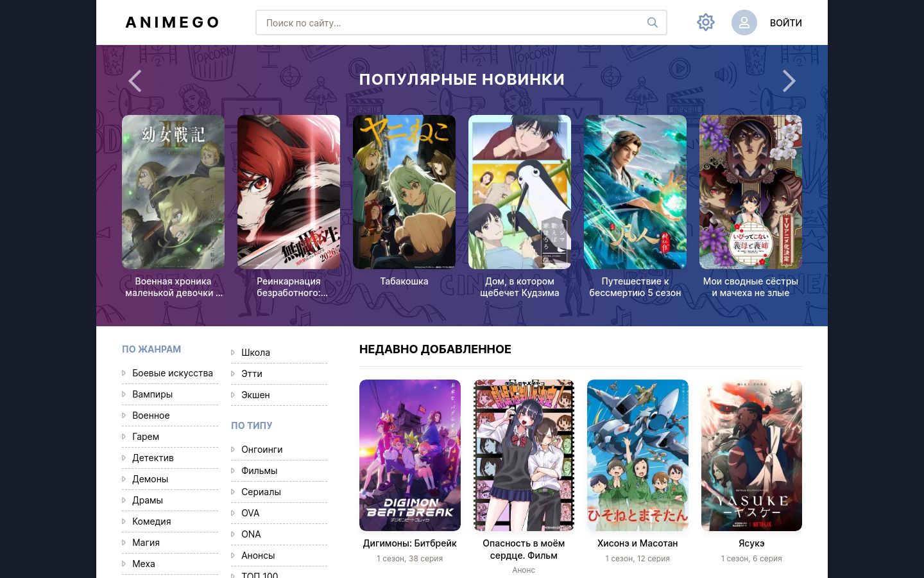The image size is (924, 578).
Task: Open the Дигимоны: Битбрейк poster
Action: coord(410,455)
